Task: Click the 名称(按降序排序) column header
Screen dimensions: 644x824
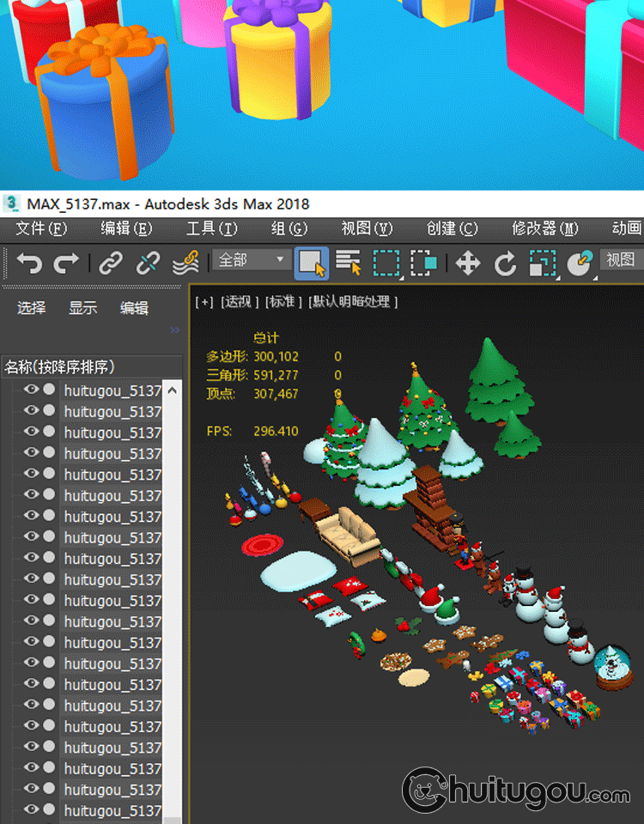Action: (60, 367)
